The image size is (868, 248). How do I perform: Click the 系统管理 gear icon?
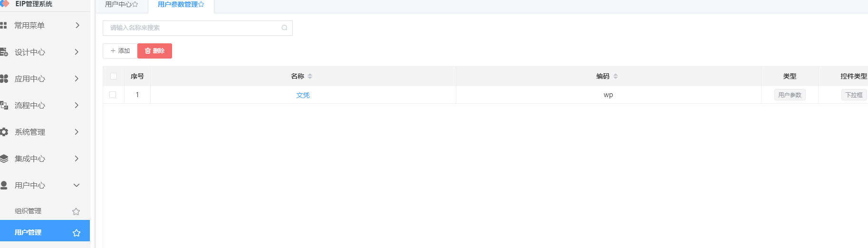click(x=4, y=132)
